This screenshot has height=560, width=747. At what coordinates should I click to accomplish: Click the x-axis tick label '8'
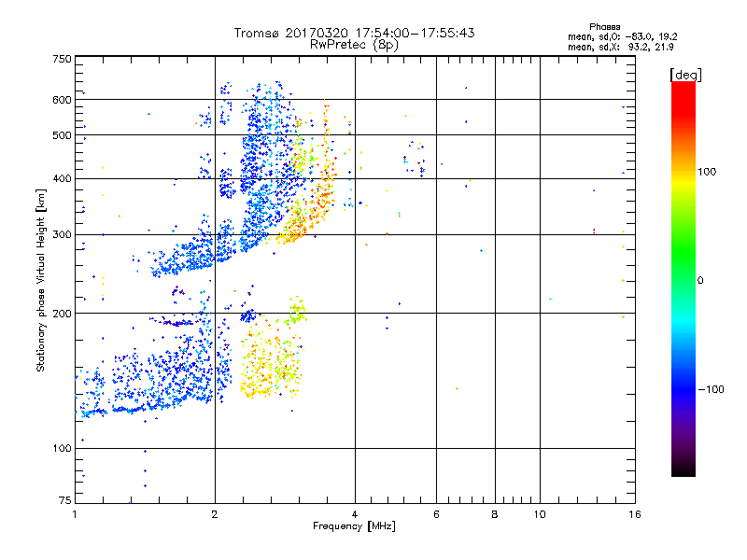495,514
